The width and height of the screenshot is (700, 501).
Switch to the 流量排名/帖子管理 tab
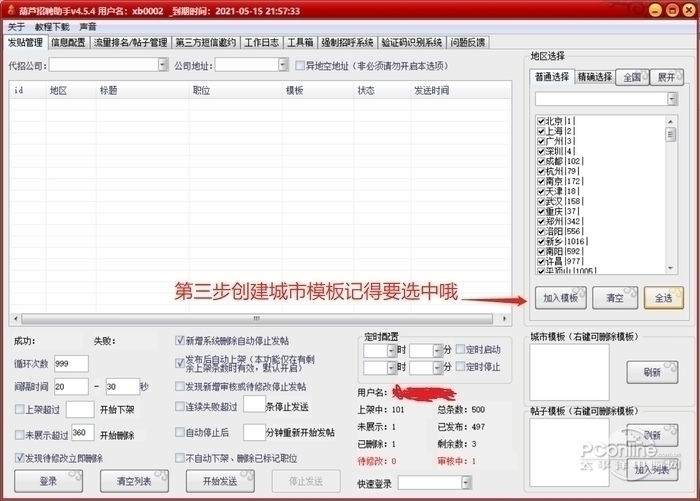[130, 42]
